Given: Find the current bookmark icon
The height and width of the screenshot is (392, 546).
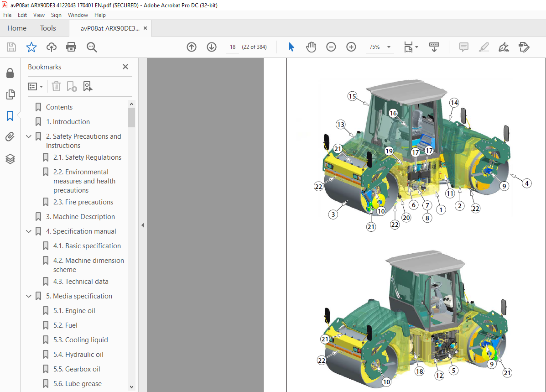Looking at the screenshot, I should click(88, 86).
